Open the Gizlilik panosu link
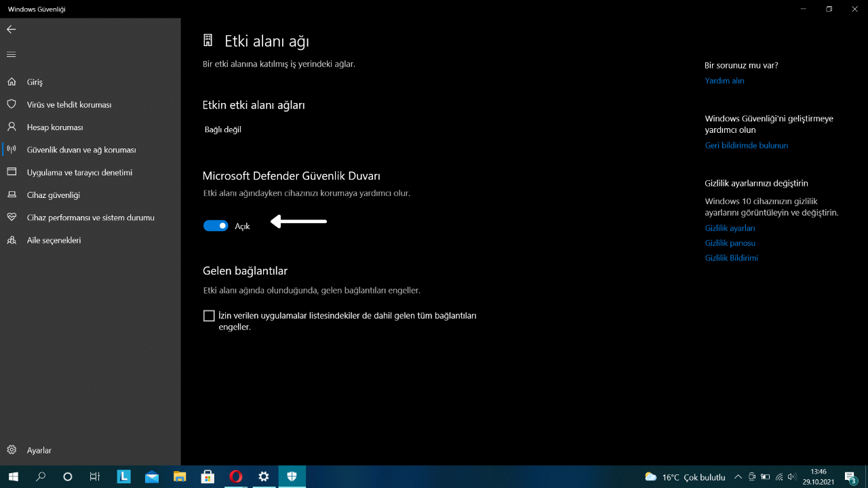The height and width of the screenshot is (488, 868). tap(730, 243)
